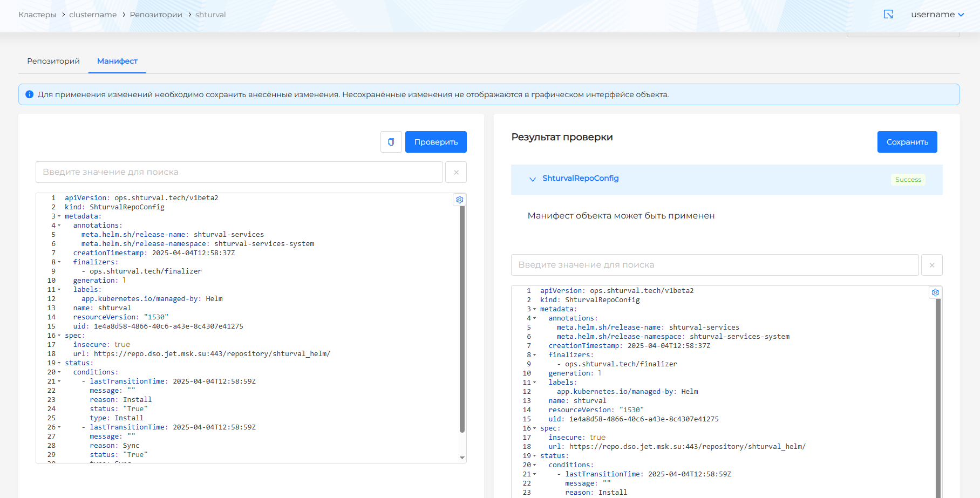Open right editor settings gear icon

click(935, 292)
